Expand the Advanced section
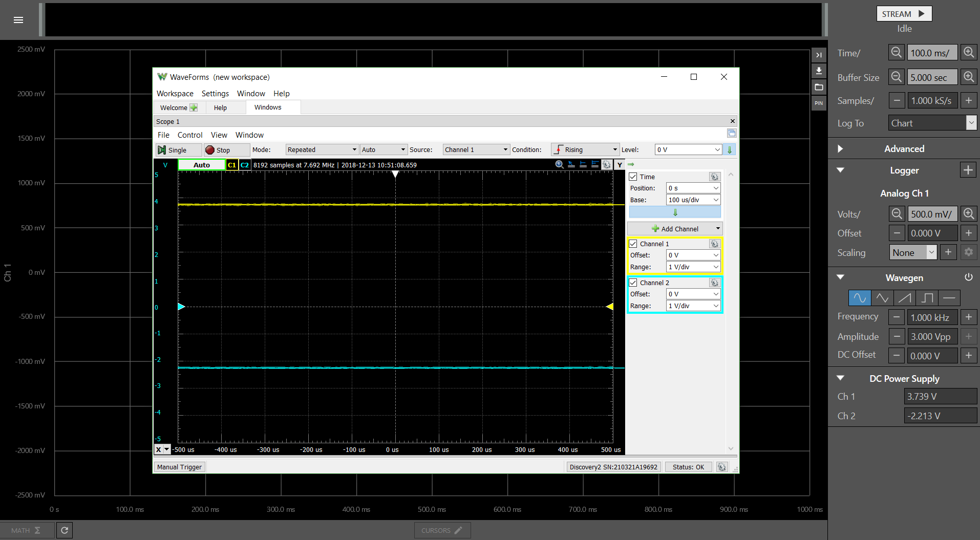Screen dimensions: 980x540 coord(840,149)
